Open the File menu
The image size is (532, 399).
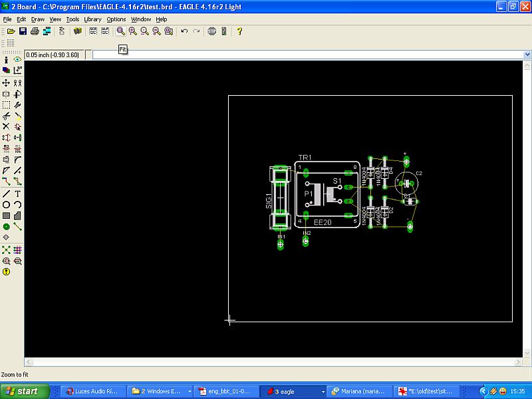tap(7, 19)
